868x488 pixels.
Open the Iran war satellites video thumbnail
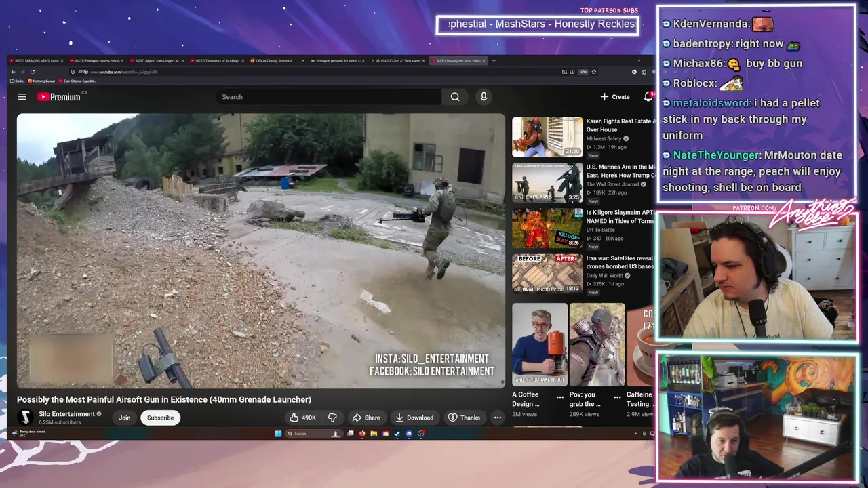click(547, 274)
